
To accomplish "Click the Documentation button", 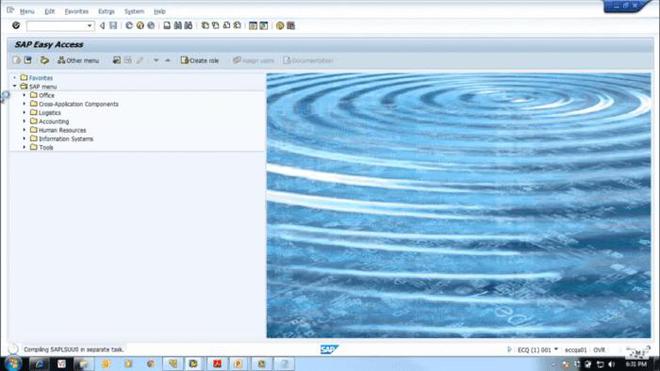I will 308,60.
